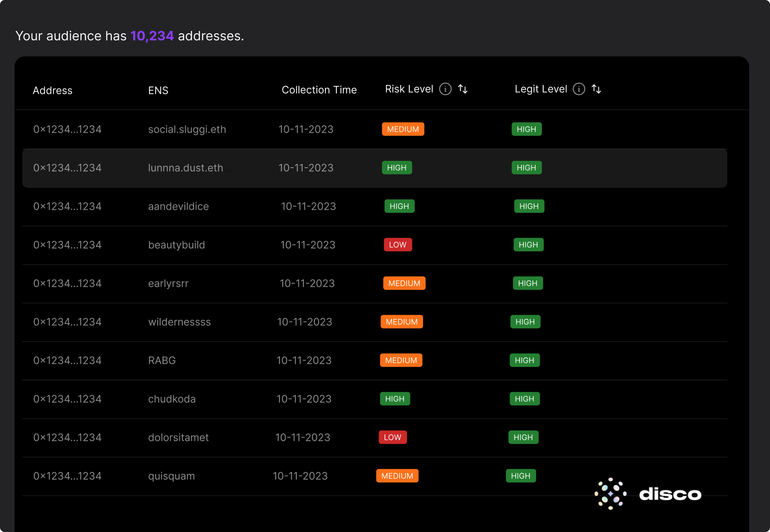The image size is (770, 532).
Task: Click HIGH legit badge for beautybuild
Action: click(x=528, y=245)
